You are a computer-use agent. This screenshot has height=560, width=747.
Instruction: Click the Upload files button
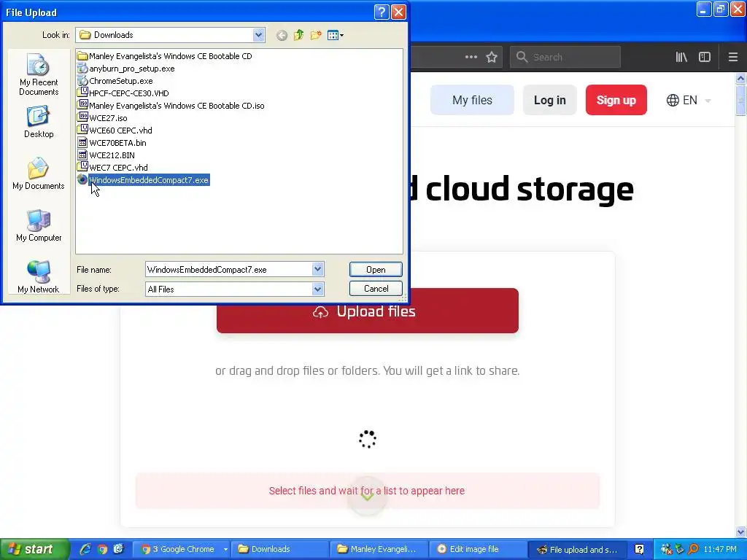coord(368,311)
